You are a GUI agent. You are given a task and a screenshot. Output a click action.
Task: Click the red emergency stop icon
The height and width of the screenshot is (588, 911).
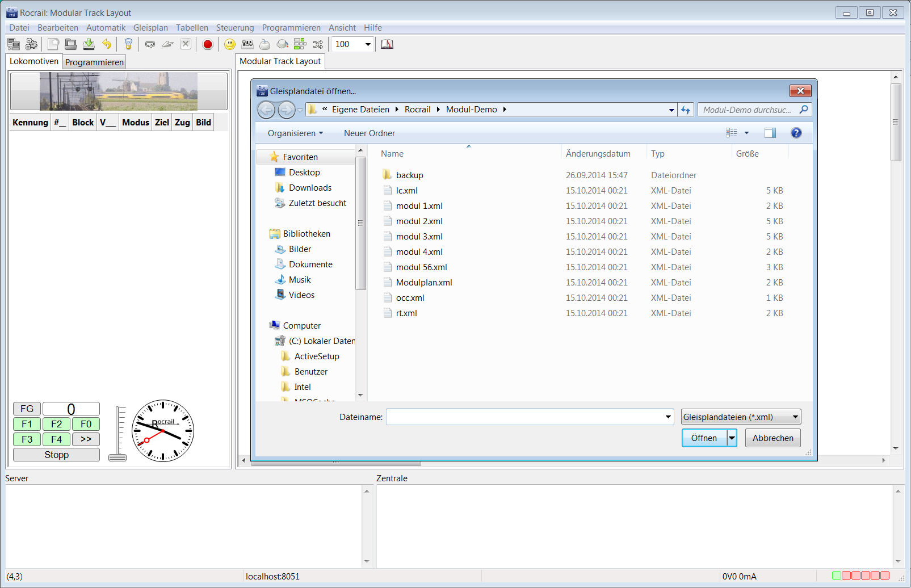pos(208,44)
